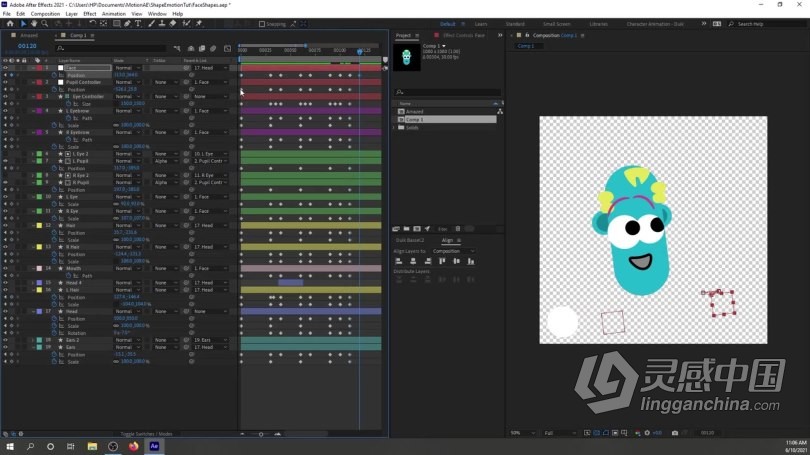The height and width of the screenshot is (455, 810).
Task: Select the Puppet Pin tool
Action: pyautogui.click(x=199, y=24)
